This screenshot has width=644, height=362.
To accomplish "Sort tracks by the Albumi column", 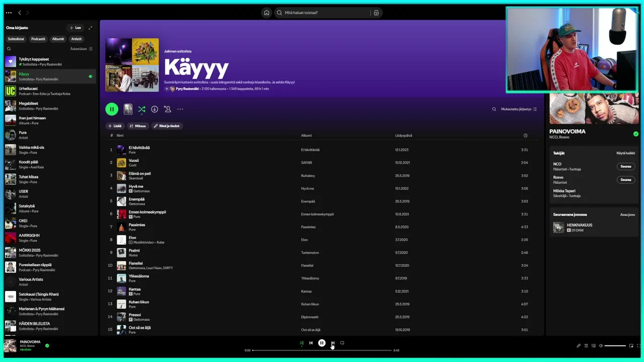I will point(306,135).
